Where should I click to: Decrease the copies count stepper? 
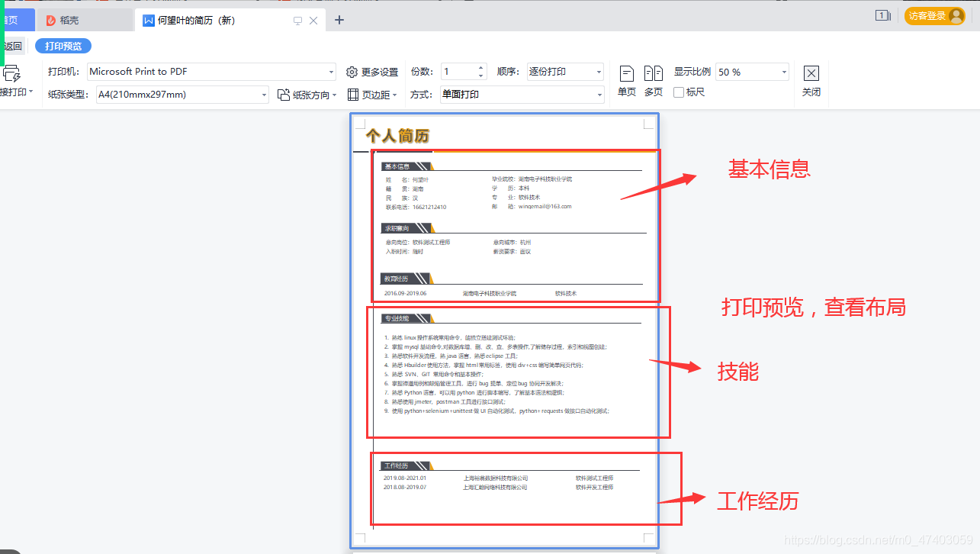(481, 76)
